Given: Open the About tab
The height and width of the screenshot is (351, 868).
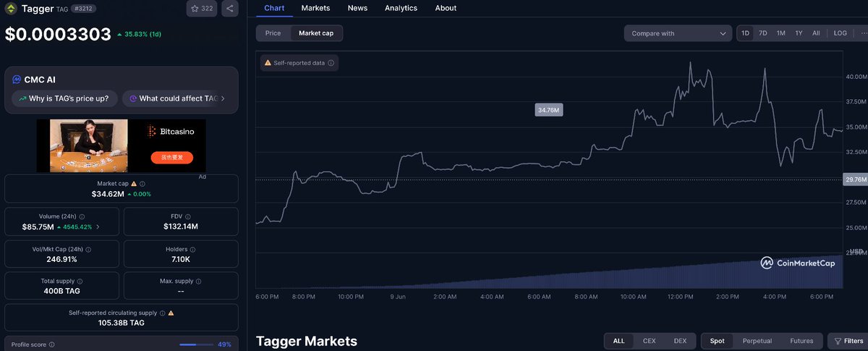Looking at the screenshot, I should [x=446, y=8].
